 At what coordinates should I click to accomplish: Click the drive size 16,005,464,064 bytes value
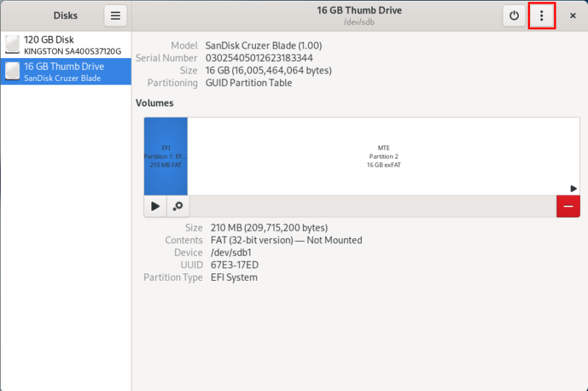[268, 71]
